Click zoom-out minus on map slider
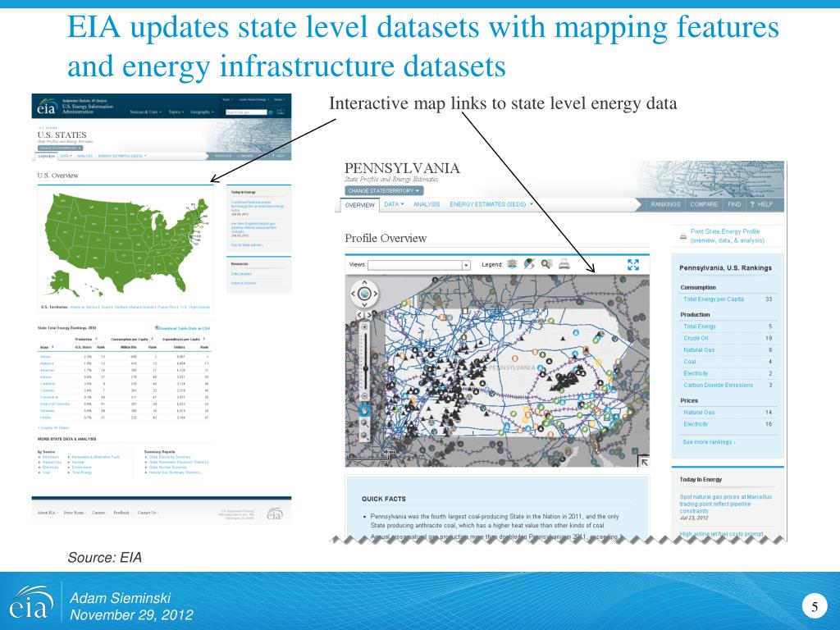Image resolution: width=840 pixels, height=630 pixels. click(x=364, y=396)
